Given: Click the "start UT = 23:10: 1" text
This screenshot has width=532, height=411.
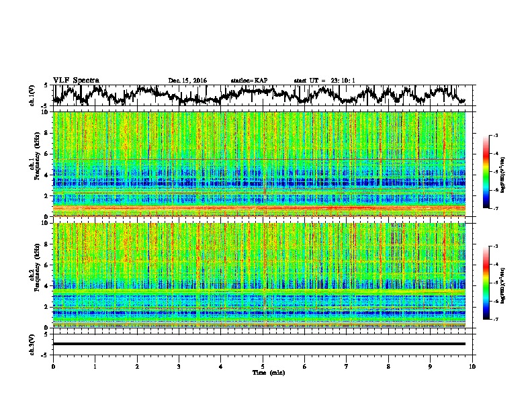Looking at the screenshot, I should (324, 81).
